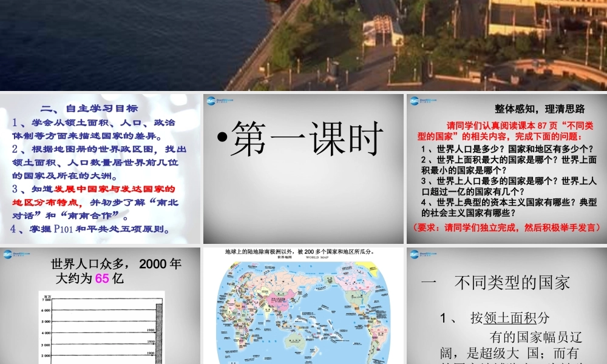Screen dimensions: 607x364
Task: Click the logo on the 整体感知 slide
Action: pos(423,101)
